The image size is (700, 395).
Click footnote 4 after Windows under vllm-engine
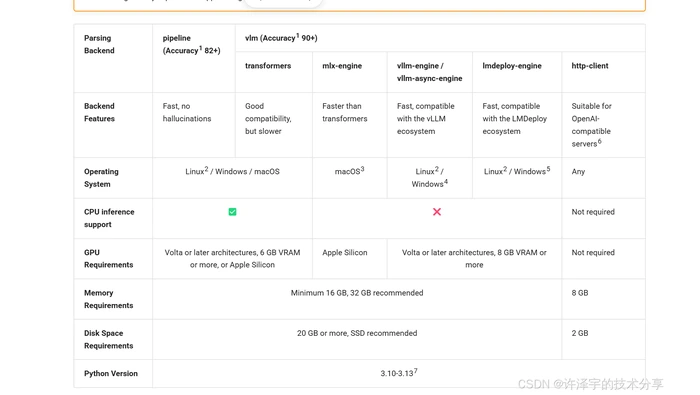(446, 182)
